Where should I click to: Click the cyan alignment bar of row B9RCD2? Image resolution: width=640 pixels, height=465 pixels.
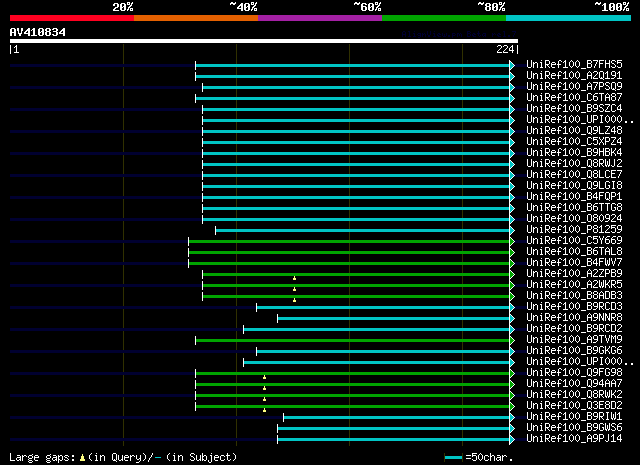click(x=376, y=329)
